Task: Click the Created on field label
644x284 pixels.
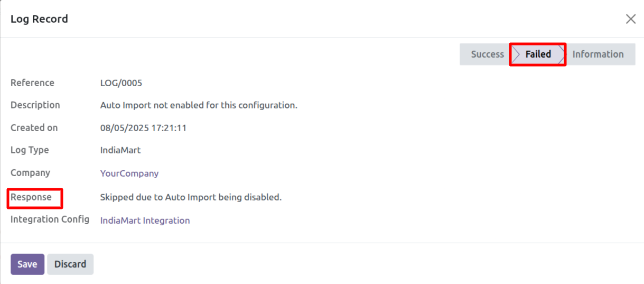Action: tap(34, 128)
